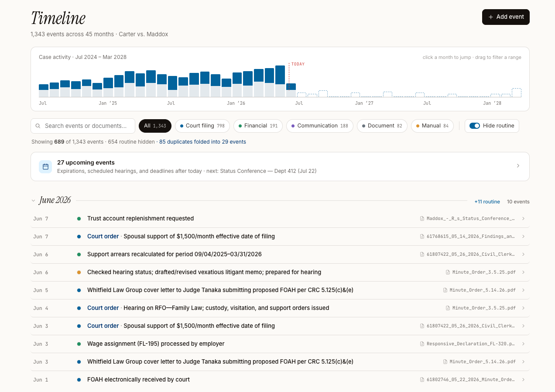Screen dimensions: 555x392
Task: Jump to Jul 2024 bar in activity chart
Action: (44, 90)
